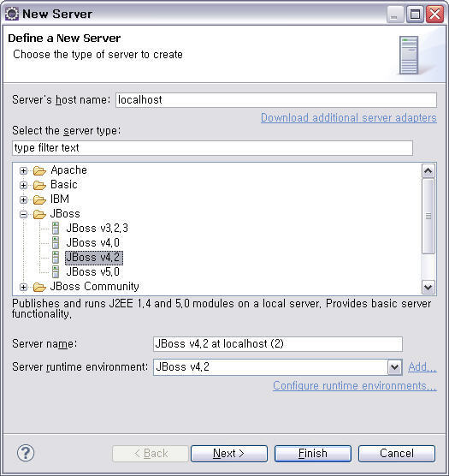Expand the Basic tree node
Screen dimensions: 449x476
pos(23,185)
